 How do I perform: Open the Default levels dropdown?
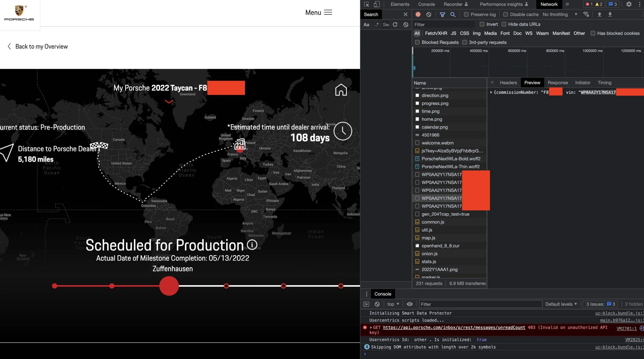click(x=561, y=304)
